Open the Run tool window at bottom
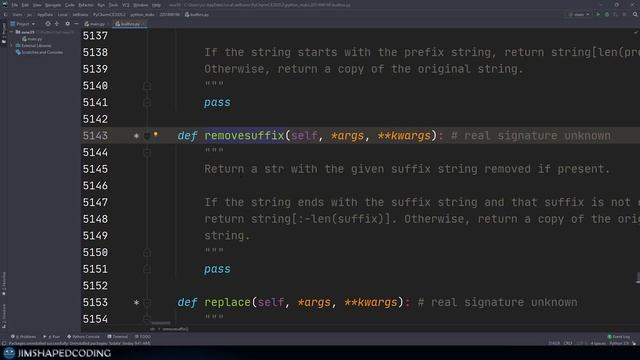The height and width of the screenshot is (360, 640). tap(52, 337)
